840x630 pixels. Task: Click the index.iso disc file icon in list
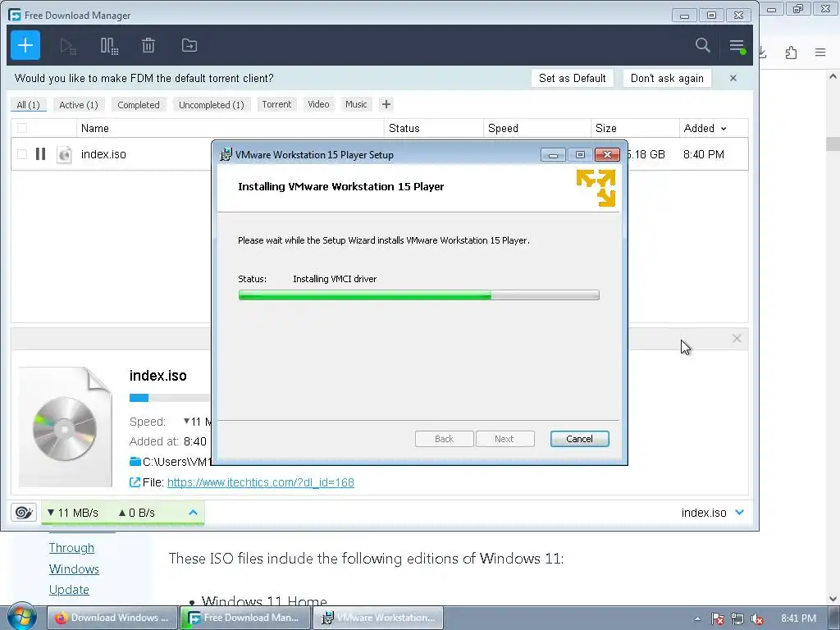pyautogui.click(x=64, y=154)
